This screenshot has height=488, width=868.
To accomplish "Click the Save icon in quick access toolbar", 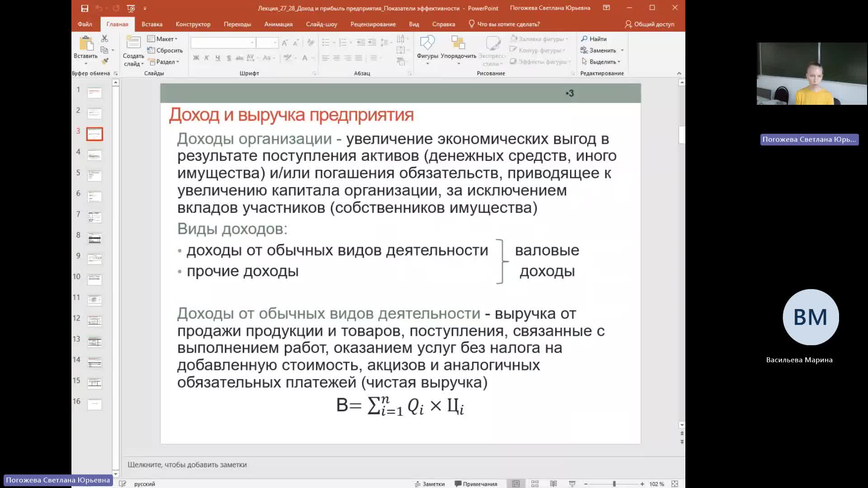I will pyautogui.click(x=85, y=8).
